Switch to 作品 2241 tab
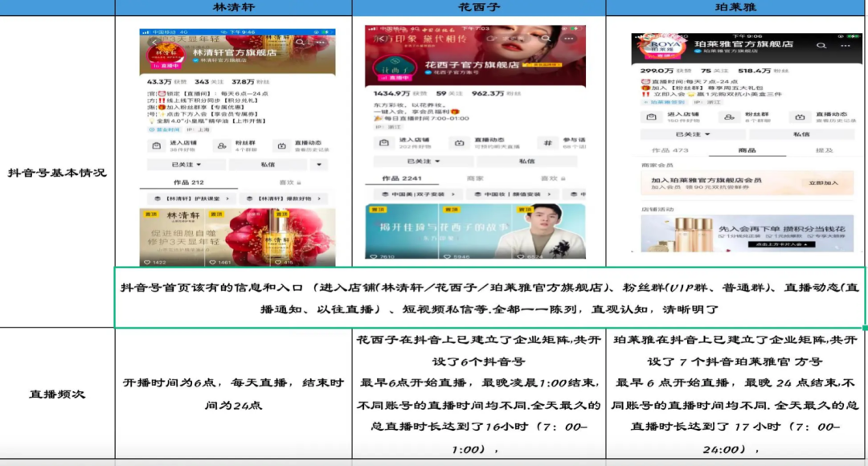Image resolution: width=868 pixels, height=466 pixels. (402, 178)
